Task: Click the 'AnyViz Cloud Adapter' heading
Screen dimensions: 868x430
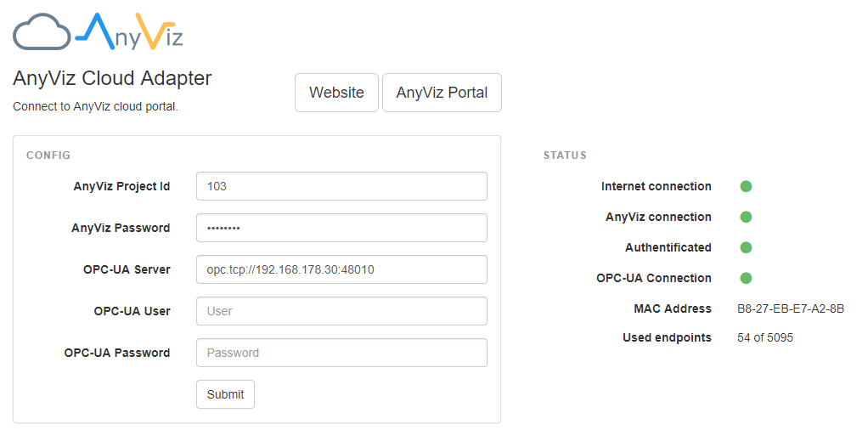Action: tap(112, 78)
